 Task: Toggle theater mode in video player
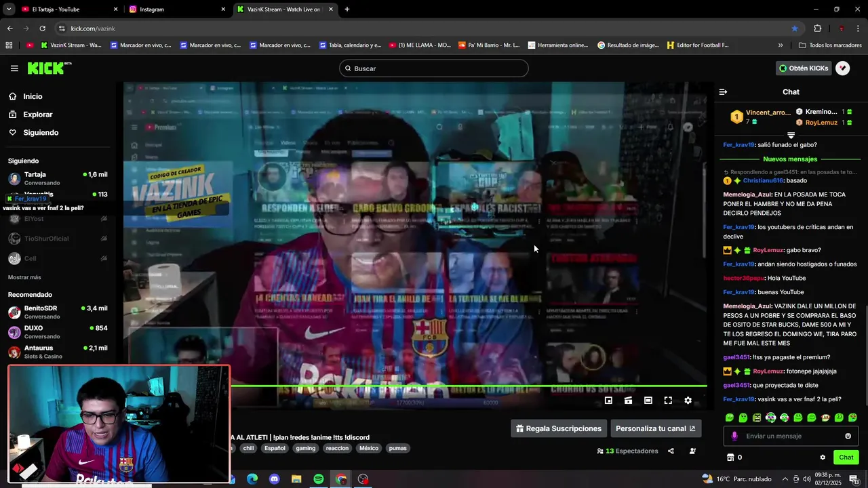coord(648,401)
